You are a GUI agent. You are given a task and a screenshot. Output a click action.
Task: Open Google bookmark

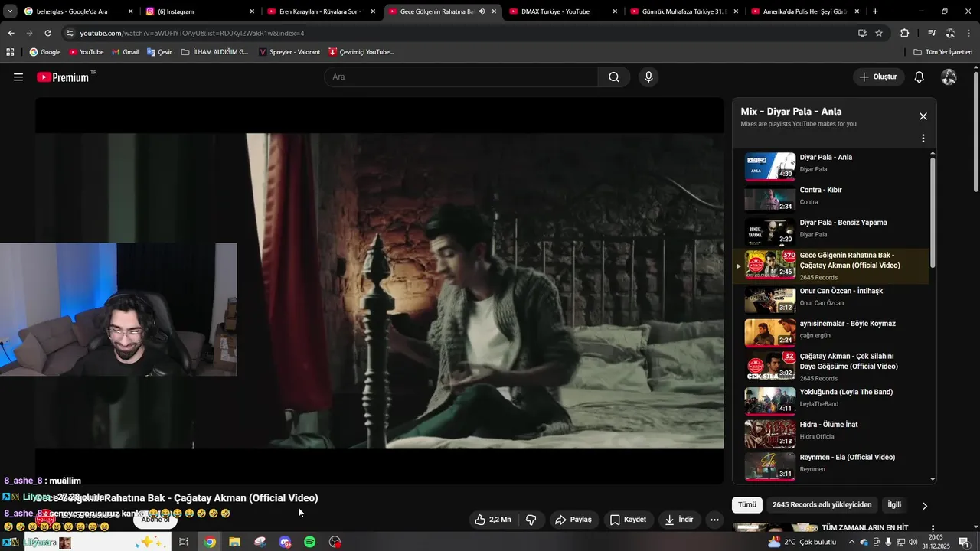[x=45, y=52]
